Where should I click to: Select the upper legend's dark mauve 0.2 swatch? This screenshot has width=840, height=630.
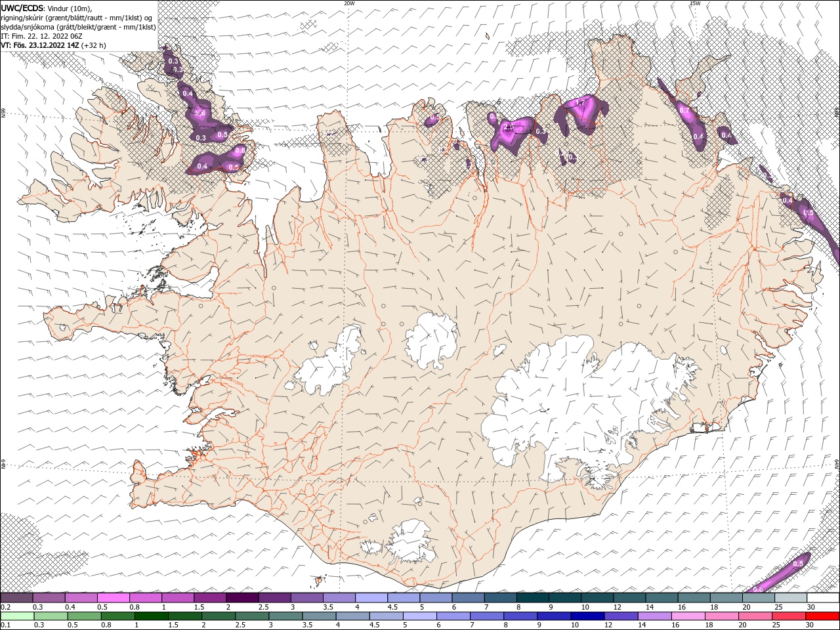[x=16, y=597]
